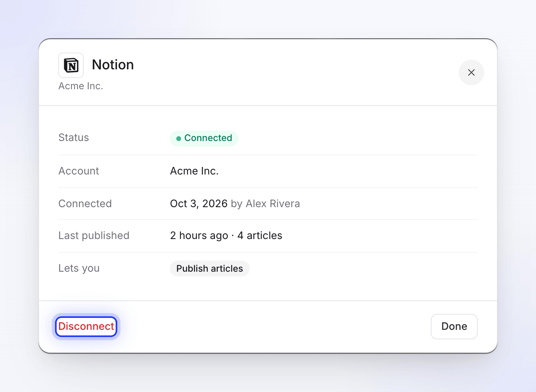536x392 pixels.
Task: Click the value 2 hours ago · 4 articles
Action: 226,236
